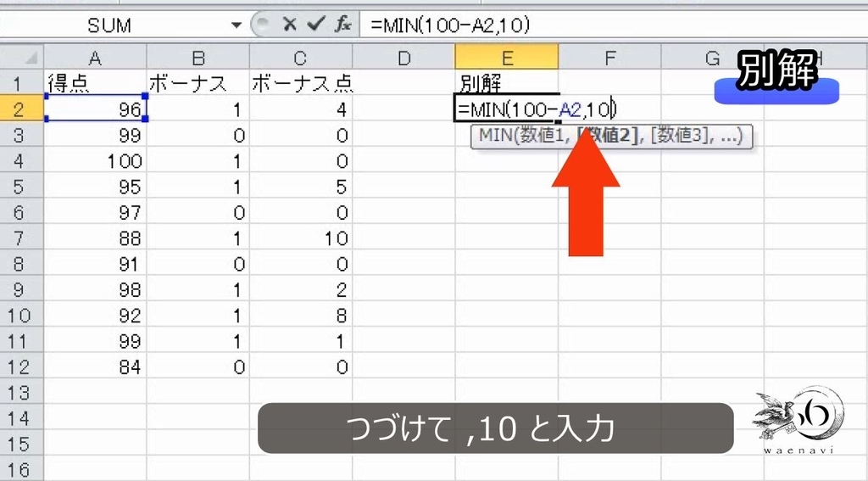Select row 5 header
Viewport: 868px width, 481px height.
point(22,187)
